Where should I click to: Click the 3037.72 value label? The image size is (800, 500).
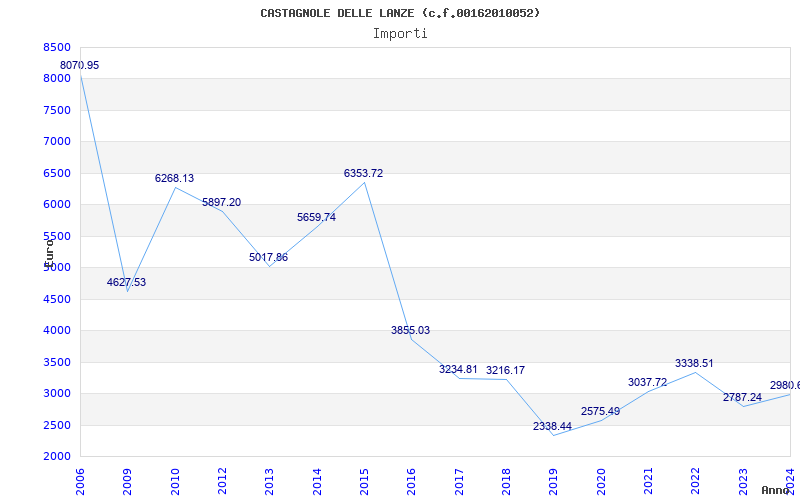pos(647,382)
